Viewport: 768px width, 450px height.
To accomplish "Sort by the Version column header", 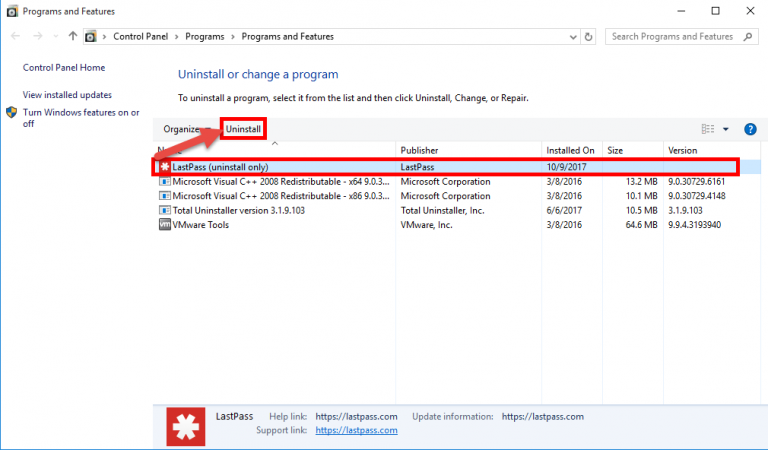I will tap(712, 150).
